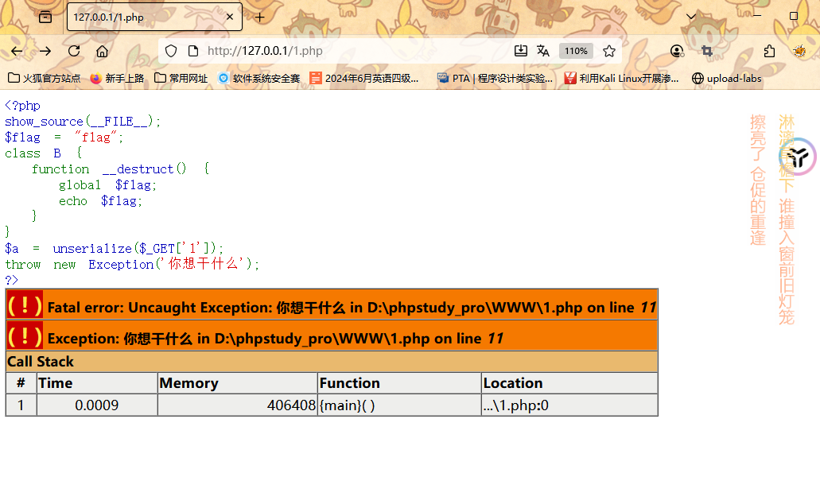Open the 火狐官方站点 bookmarks folder
This screenshot has height=504, width=820.
pos(45,78)
